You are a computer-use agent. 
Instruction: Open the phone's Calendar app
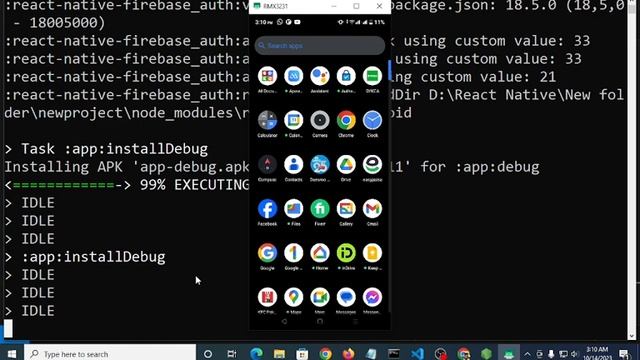tap(293, 120)
